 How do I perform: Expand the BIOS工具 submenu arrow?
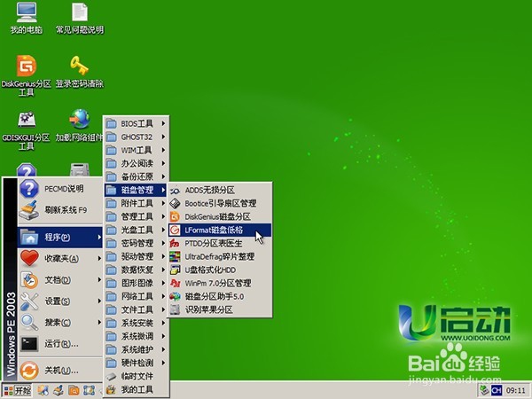coord(163,123)
